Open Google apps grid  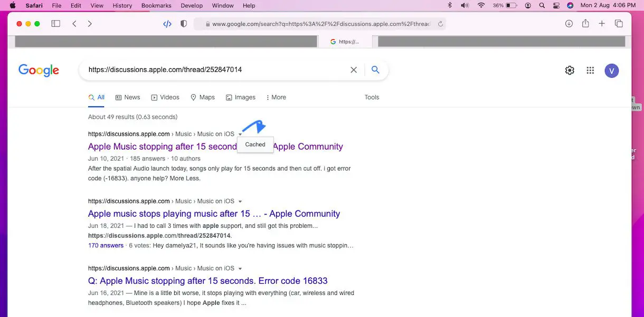tap(590, 70)
